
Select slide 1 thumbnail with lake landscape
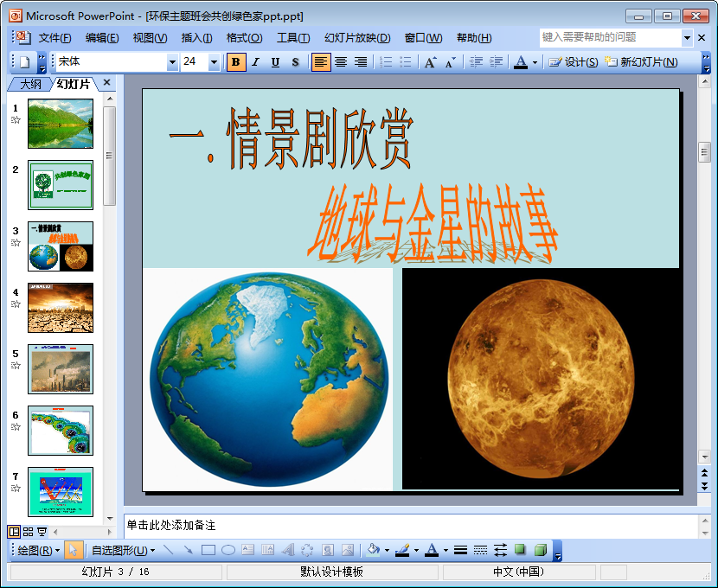(61, 124)
